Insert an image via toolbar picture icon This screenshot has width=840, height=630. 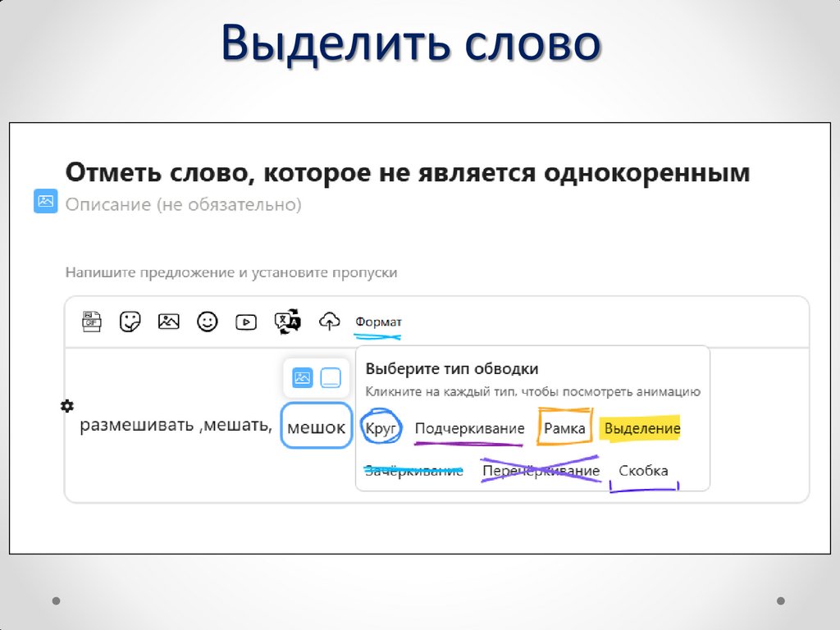pyautogui.click(x=169, y=322)
